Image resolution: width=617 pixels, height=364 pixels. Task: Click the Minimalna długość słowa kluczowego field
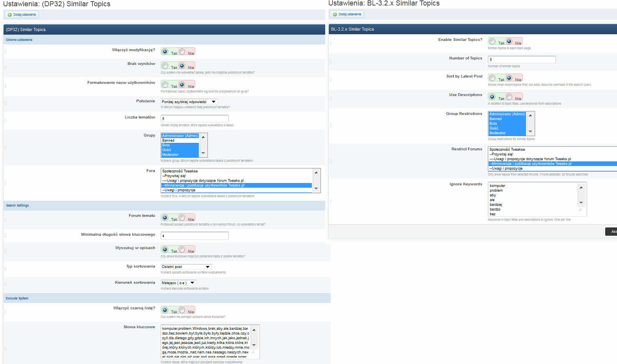point(195,236)
